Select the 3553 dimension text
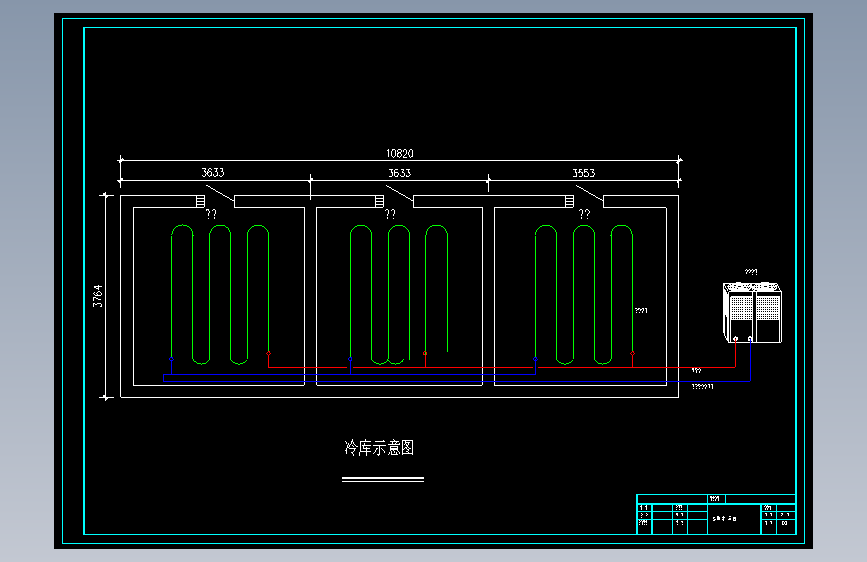 (583, 173)
